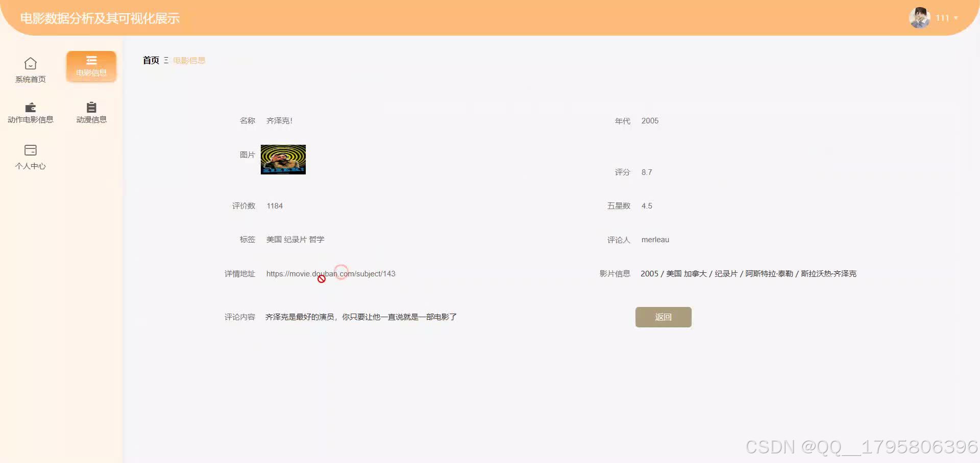This screenshot has height=463, width=980.
Task: Select 电影信息 in the breadcrumb trail
Action: [188, 60]
